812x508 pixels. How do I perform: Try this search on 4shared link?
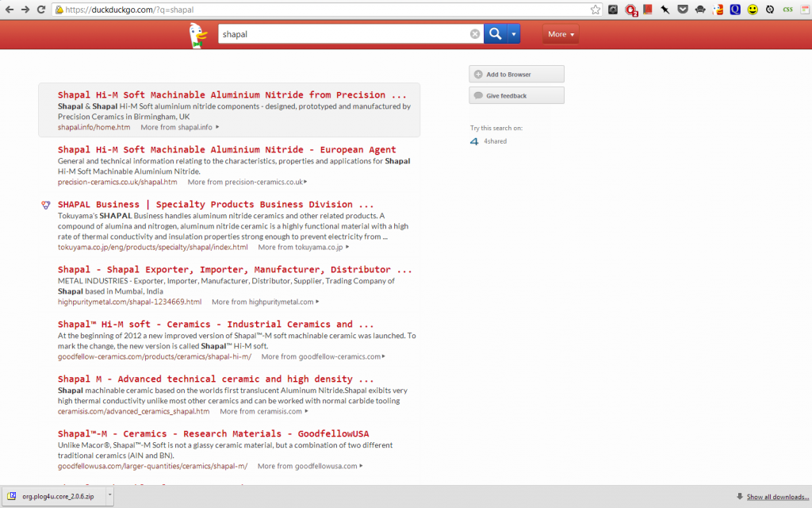495,141
